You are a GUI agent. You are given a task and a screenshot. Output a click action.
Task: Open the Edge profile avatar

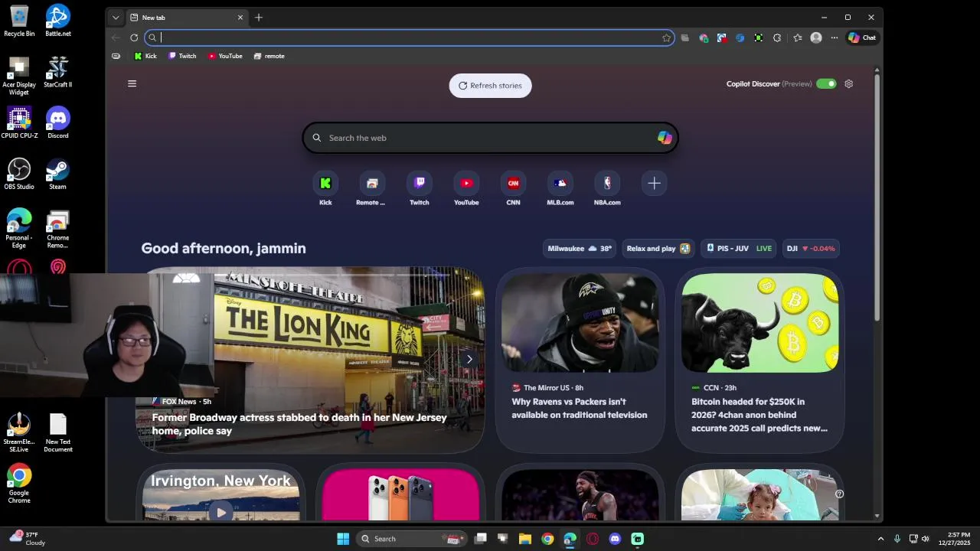click(x=816, y=37)
